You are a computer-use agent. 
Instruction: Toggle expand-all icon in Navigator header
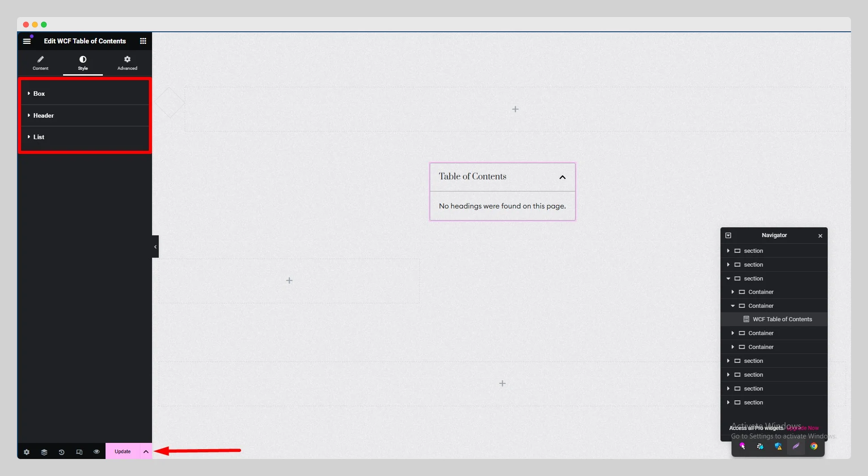click(728, 235)
